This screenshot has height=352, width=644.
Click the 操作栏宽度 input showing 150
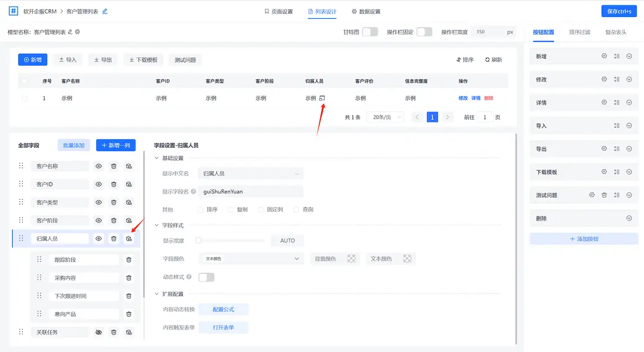487,32
